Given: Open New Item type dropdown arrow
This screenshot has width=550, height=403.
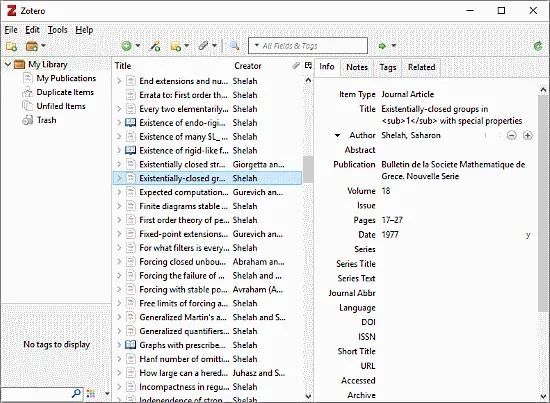Looking at the screenshot, I should pyautogui.click(x=138, y=46).
